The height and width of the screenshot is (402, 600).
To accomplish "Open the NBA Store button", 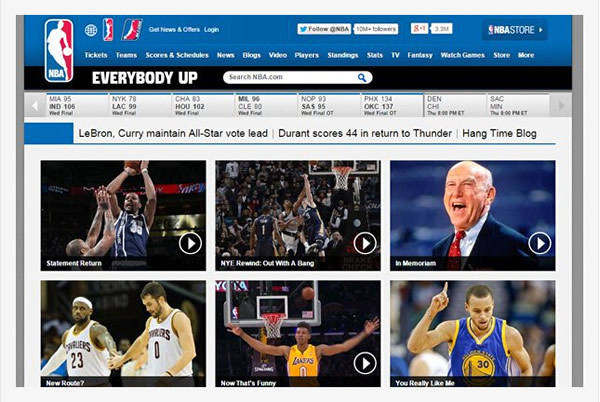I will click(x=514, y=30).
